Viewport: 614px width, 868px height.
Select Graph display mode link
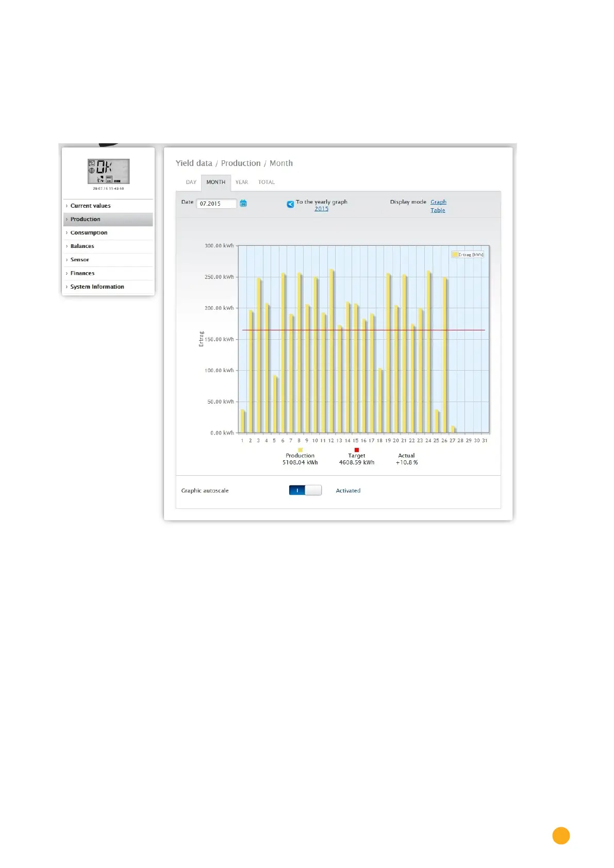click(x=438, y=202)
